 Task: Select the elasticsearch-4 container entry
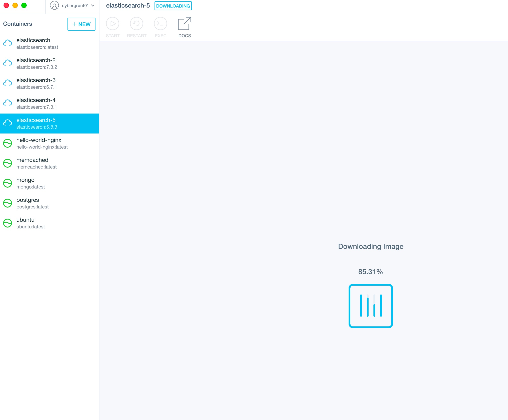(x=49, y=103)
